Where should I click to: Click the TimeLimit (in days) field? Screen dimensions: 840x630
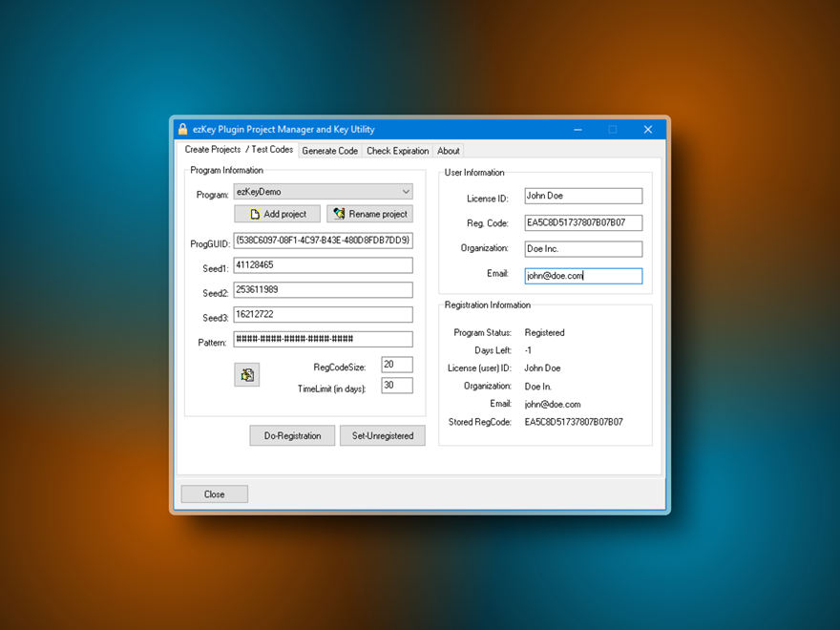(396, 386)
